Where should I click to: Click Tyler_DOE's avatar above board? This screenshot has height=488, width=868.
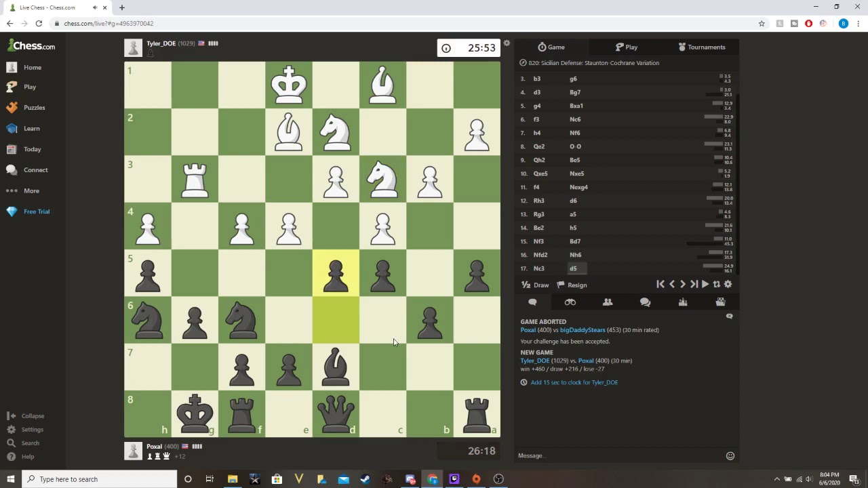click(x=133, y=47)
